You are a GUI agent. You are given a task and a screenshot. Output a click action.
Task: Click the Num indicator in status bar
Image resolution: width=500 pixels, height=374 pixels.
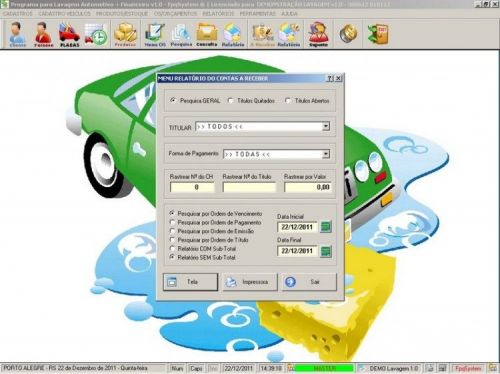(x=177, y=368)
